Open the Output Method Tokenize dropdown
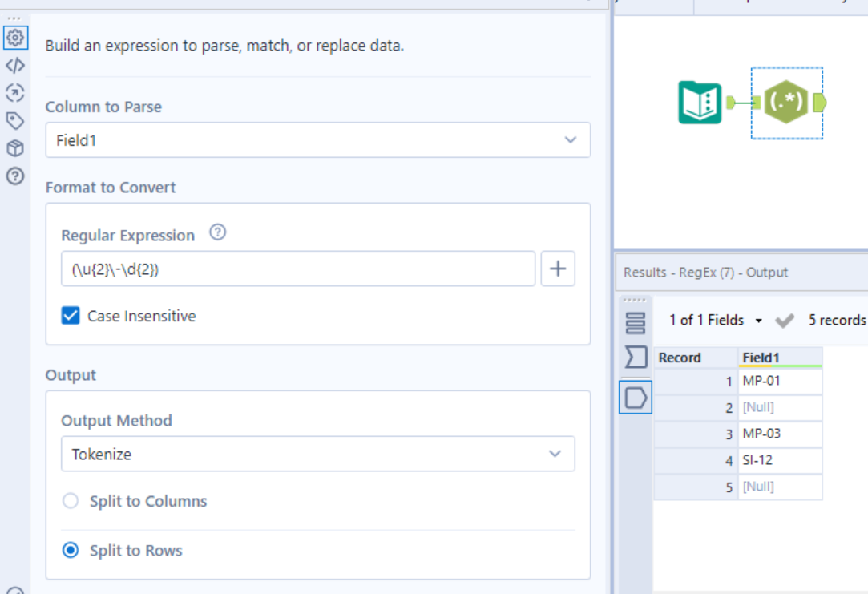This screenshot has width=868, height=594. (x=317, y=454)
